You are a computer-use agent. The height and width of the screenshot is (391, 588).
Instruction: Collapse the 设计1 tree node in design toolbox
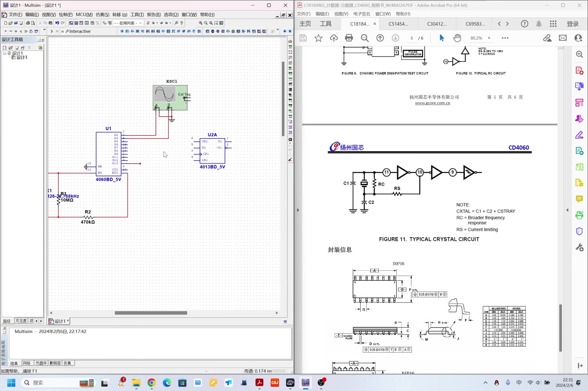point(5,53)
